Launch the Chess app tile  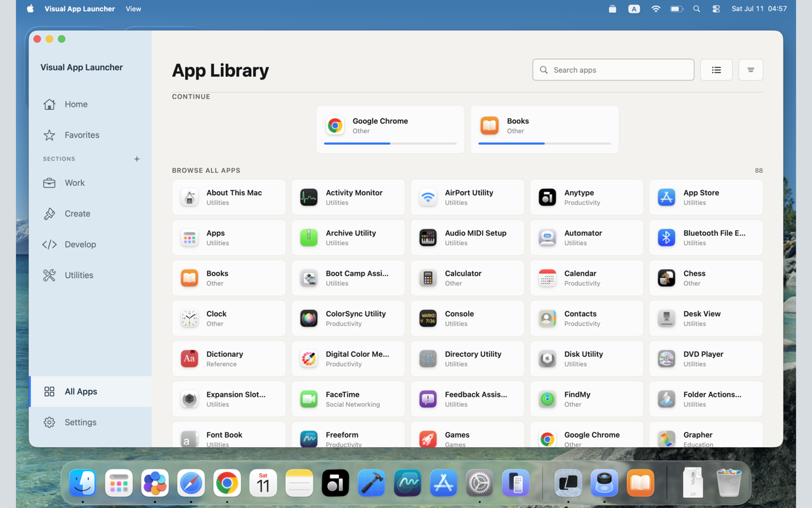tap(706, 278)
